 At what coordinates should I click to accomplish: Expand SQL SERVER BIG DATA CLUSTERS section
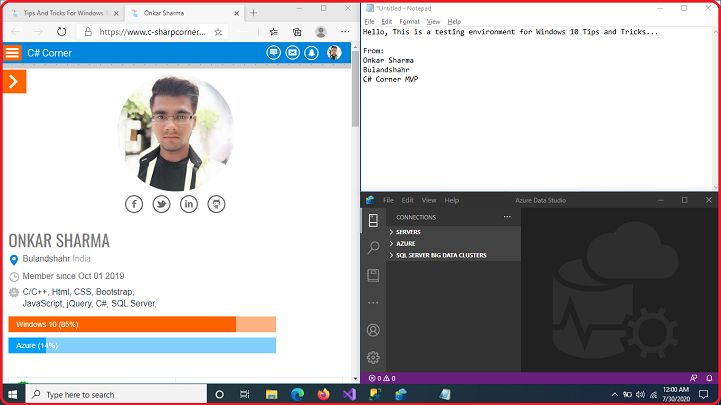(454, 255)
